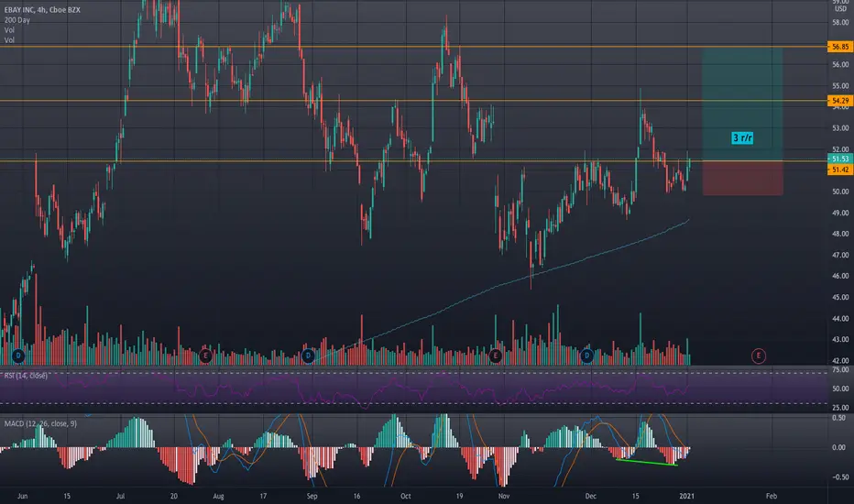The height and width of the screenshot is (504, 854).
Task: Click the 'Aug' label on the time axis
Action: [218, 496]
